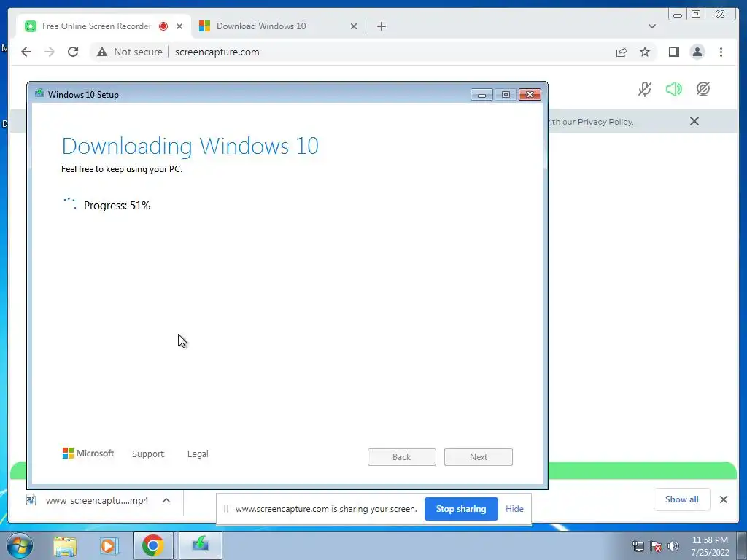Click Stop sharing button
The height and width of the screenshot is (560, 747).
click(x=461, y=509)
